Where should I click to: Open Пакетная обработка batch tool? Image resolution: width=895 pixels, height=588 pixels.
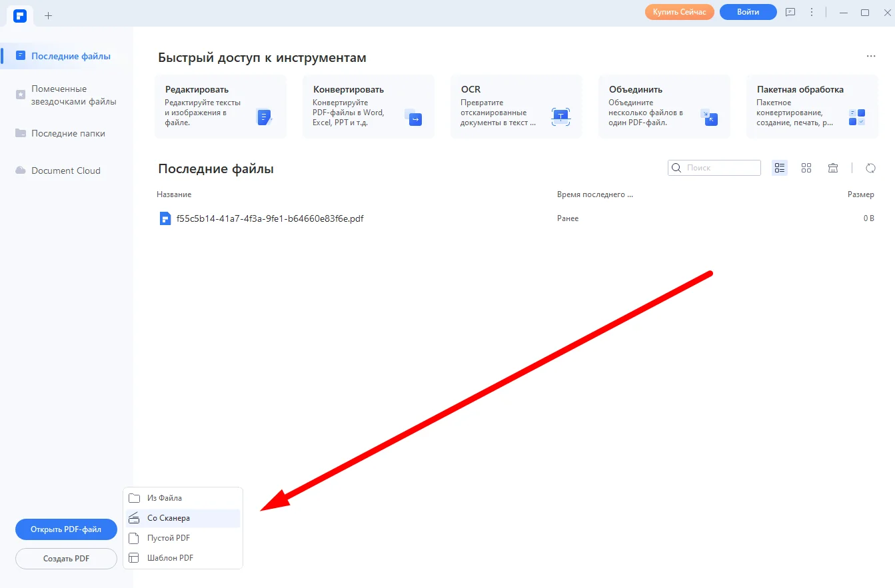(812, 107)
